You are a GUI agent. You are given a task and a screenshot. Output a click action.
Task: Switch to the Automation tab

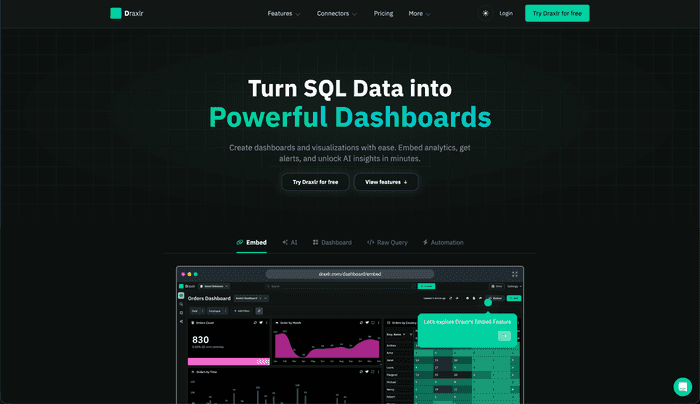point(443,242)
